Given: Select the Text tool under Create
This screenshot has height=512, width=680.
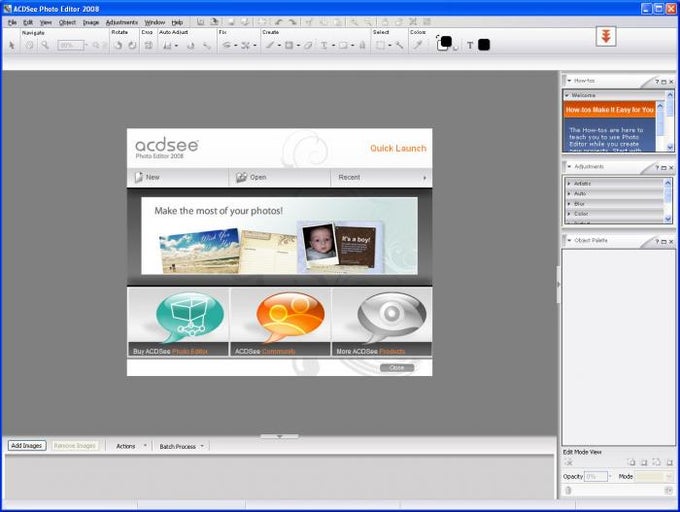Looking at the screenshot, I should pyautogui.click(x=324, y=45).
